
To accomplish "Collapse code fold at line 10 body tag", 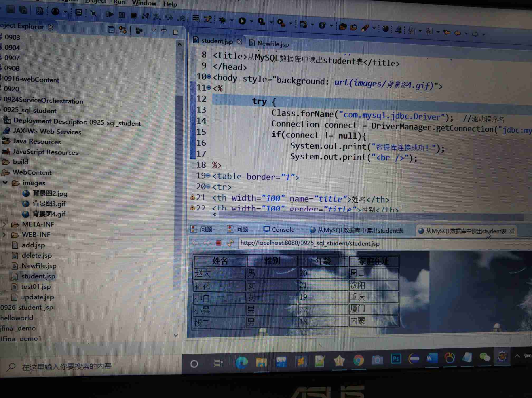I will [209, 77].
